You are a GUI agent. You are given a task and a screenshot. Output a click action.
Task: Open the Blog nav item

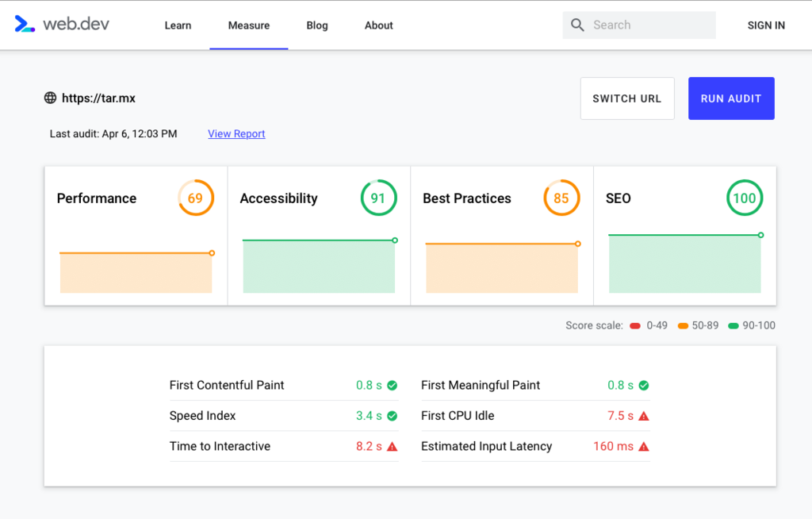pos(317,25)
